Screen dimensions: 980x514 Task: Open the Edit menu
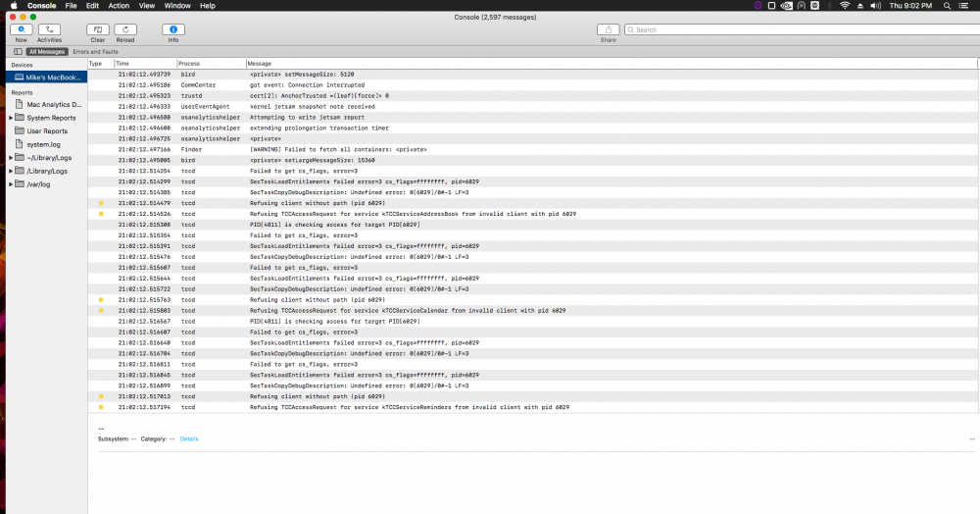click(x=92, y=6)
